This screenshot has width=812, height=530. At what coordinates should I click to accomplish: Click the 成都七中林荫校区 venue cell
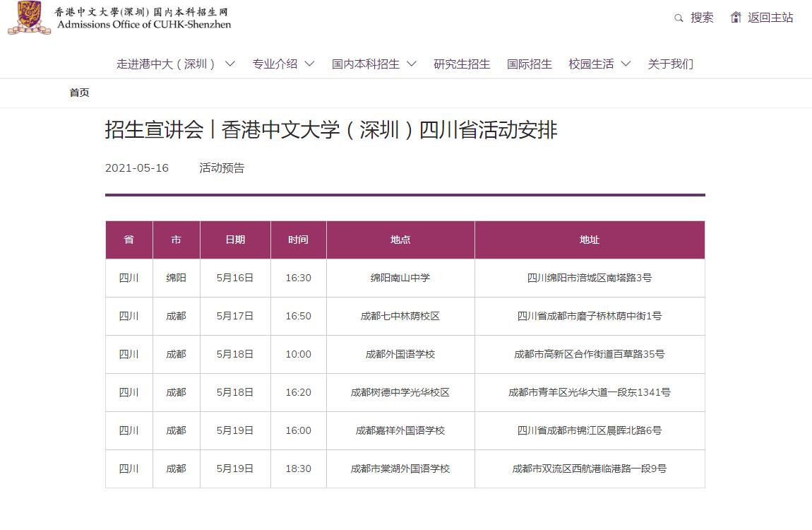click(400, 316)
